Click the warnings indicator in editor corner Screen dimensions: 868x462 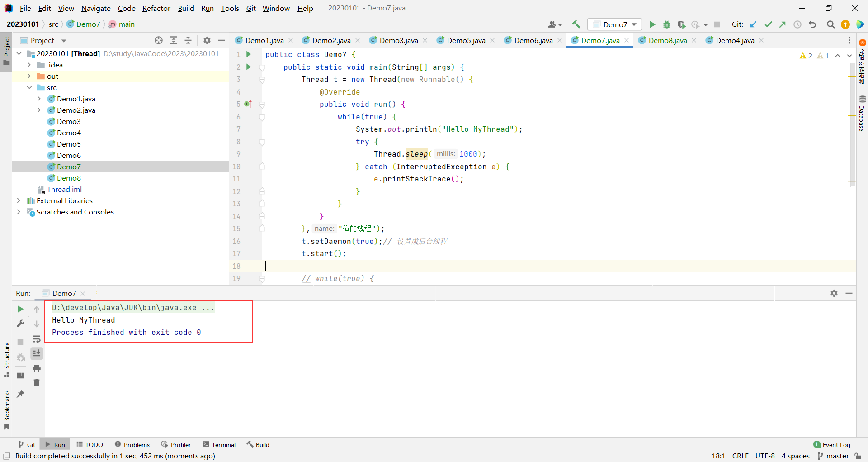(x=814, y=56)
